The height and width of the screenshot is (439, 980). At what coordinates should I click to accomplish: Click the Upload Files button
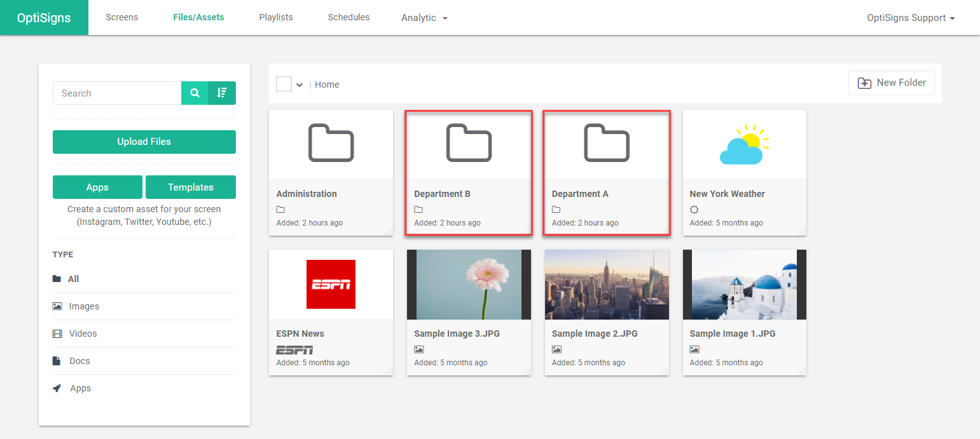point(144,142)
